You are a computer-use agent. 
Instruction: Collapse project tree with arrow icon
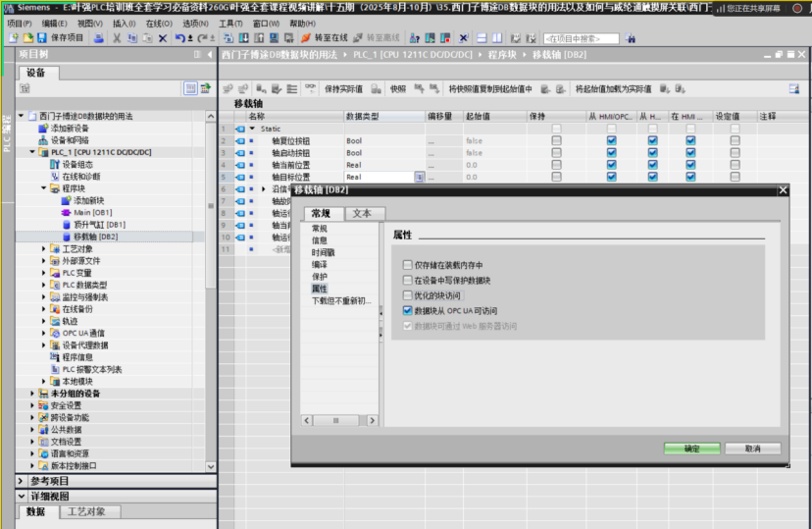tap(210, 54)
